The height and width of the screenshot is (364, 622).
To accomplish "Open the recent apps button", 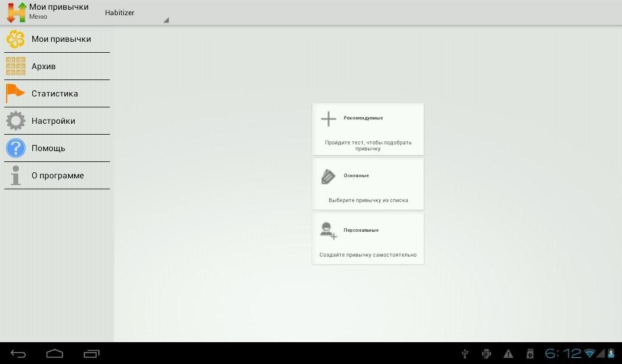I will 92,354.
